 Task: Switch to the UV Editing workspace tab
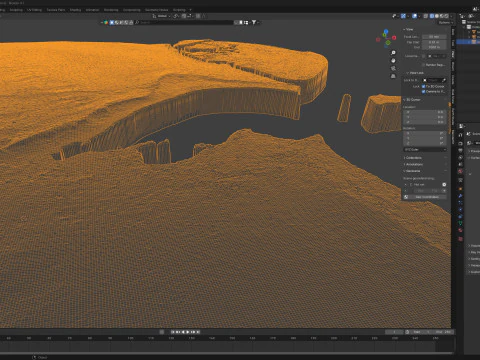click(x=34, y=10)
